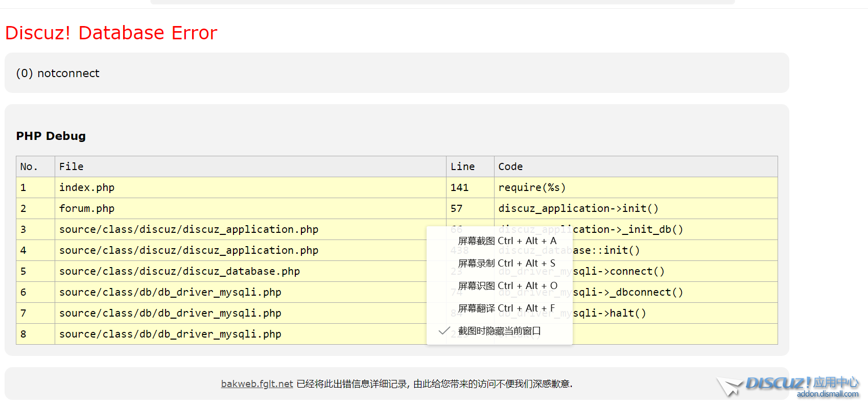The width and height of the screenshot is (868, 407).
Task: Click the discuz_database.php file path cell
Action: [x=179, y=272]
